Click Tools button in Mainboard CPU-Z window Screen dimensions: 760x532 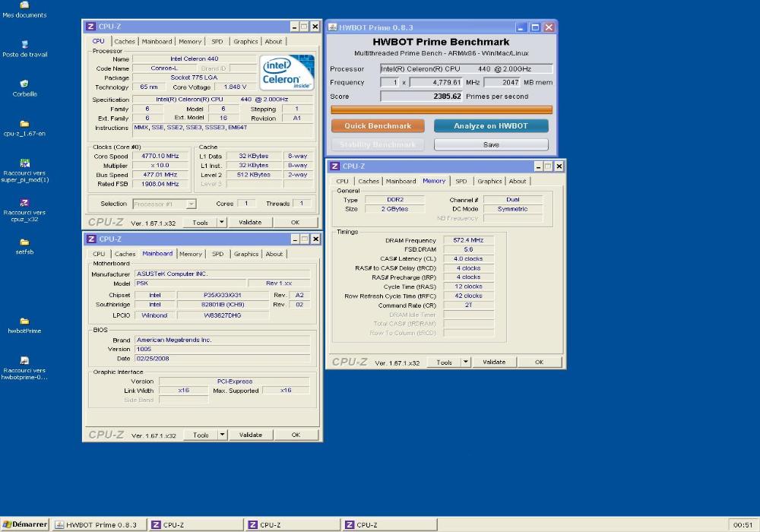(201, 435)
